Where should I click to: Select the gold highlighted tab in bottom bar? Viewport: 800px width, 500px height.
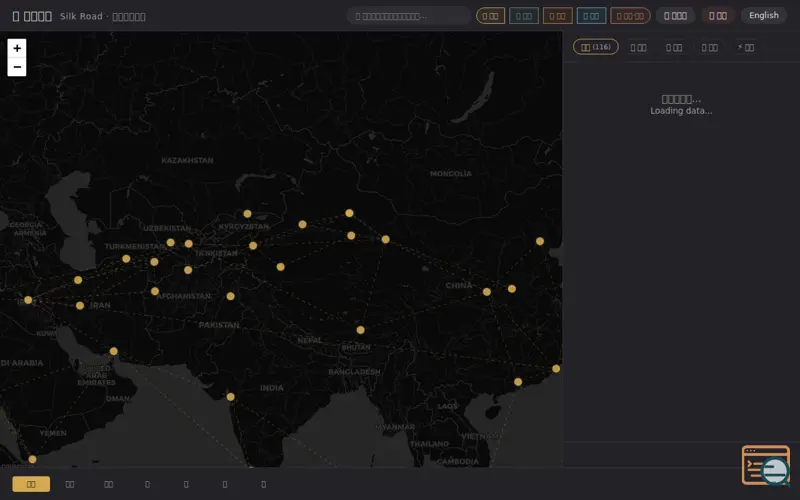pyautogui.click(x=31, y=484)
